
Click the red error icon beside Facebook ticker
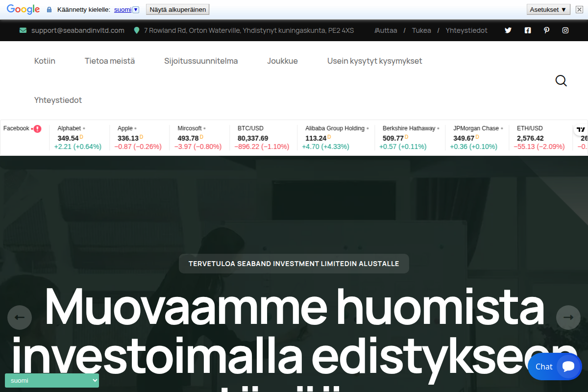(x=38, y=129)
